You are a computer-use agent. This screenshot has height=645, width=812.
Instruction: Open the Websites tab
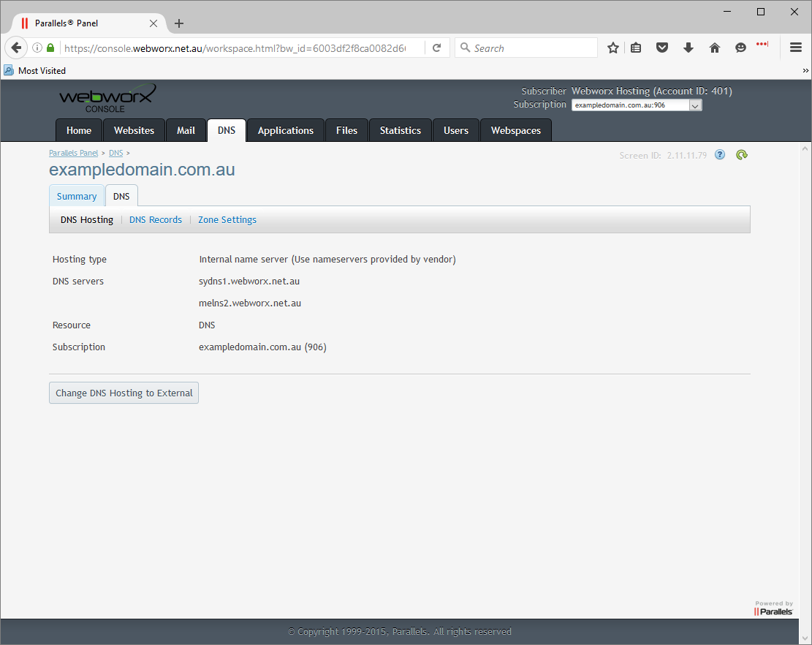(x=134, y=130)
